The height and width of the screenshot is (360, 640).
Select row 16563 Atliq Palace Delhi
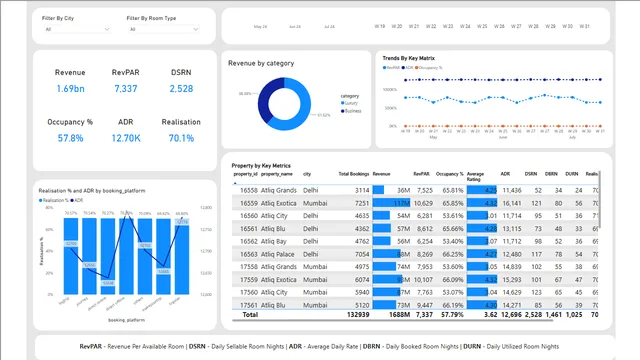(415, 254)
